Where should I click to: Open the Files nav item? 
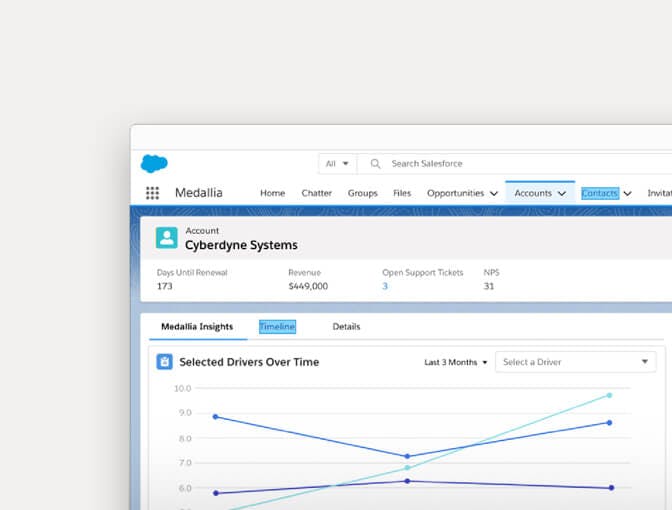tap(402, 193)
